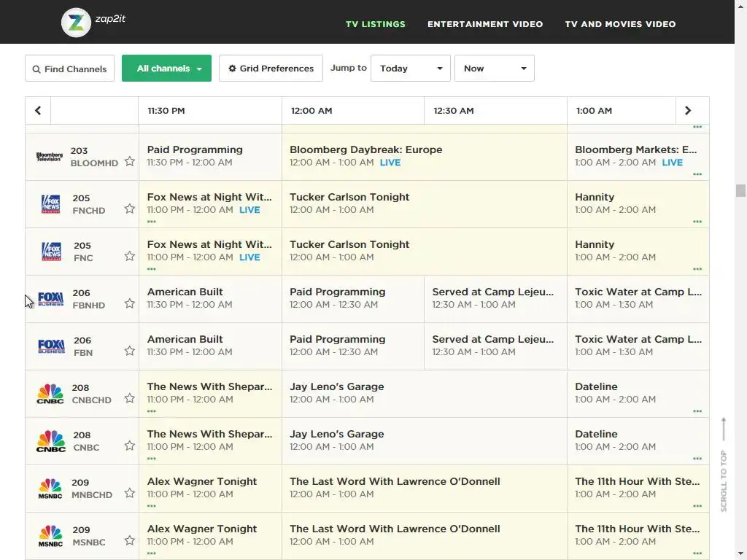747x560 pixels.
Task: Open Hannity listing on FNC row
Action: (638, 252)
